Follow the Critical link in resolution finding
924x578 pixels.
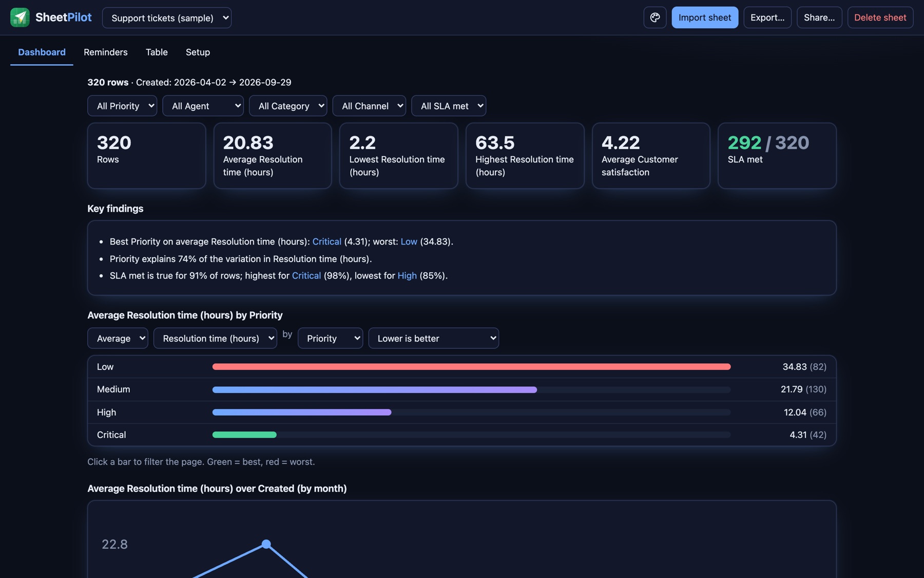pyautogui.click(x=326, y=241)
